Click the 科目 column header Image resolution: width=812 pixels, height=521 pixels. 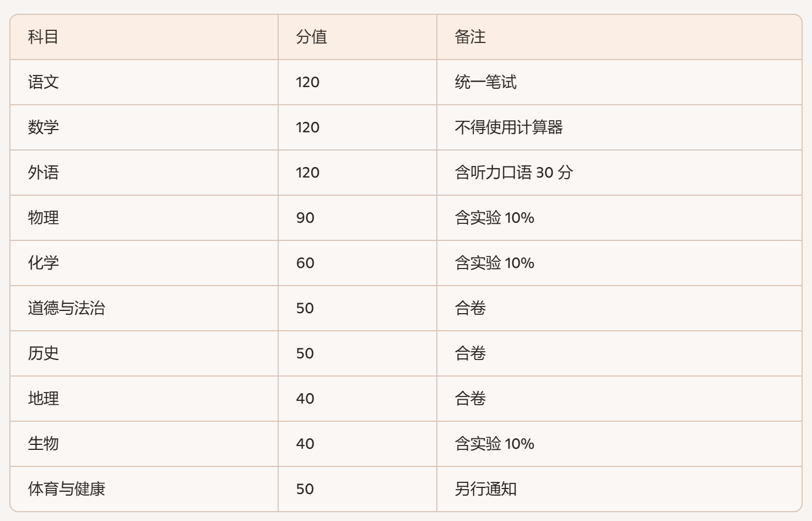(44, 37)
